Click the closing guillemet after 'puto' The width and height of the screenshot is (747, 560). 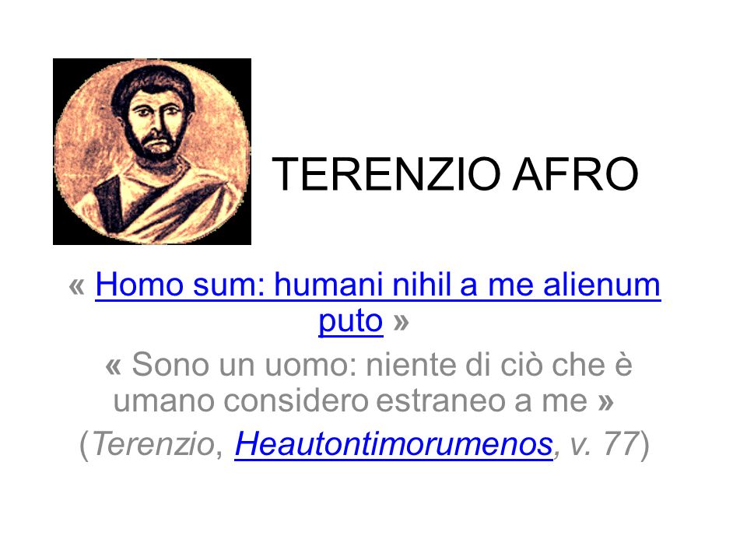point(402,322)
